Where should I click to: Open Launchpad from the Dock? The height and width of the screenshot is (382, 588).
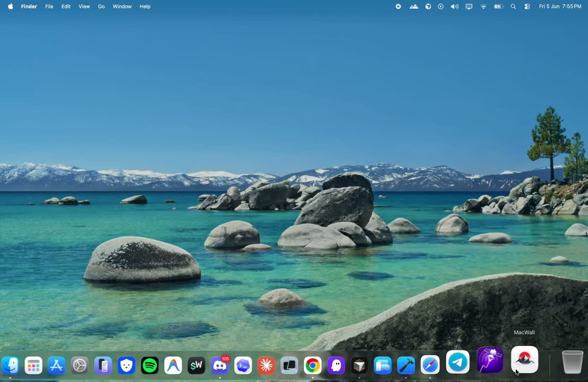[x=33, y=366]
